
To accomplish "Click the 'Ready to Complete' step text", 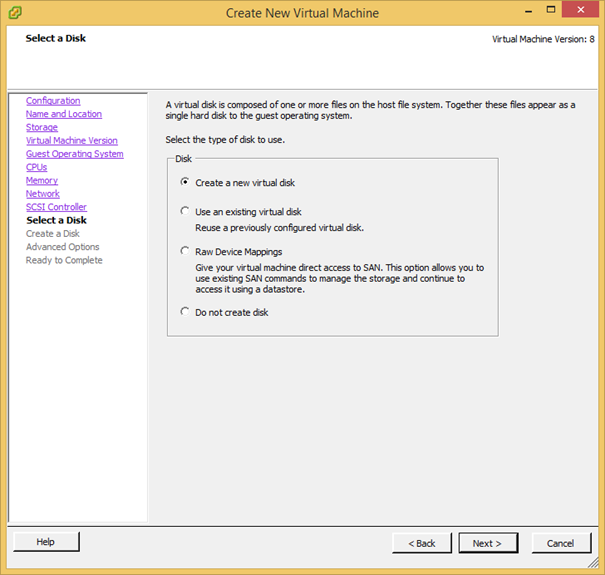I will point(64,260).
